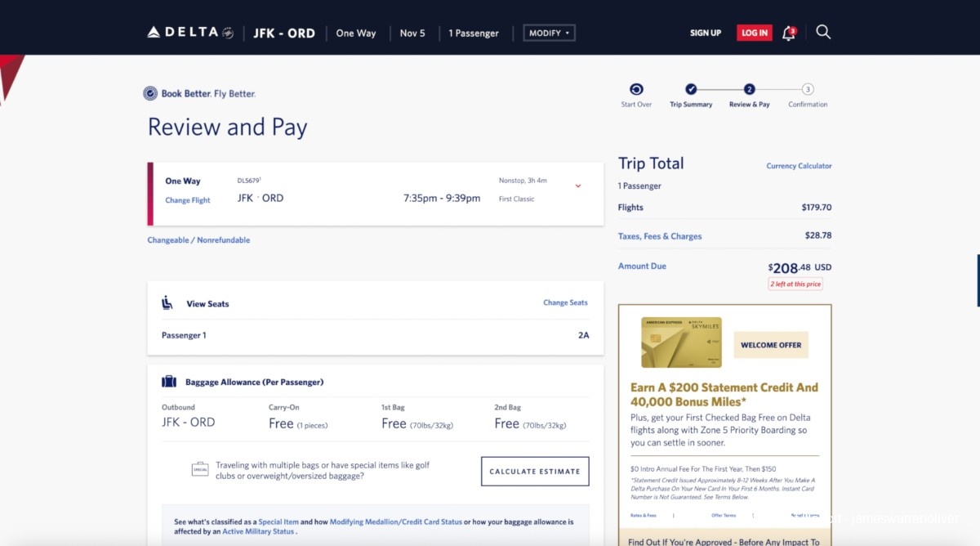Click the Confirmation step 3
The height and width of the screenshot is (546, 980).
808,90
